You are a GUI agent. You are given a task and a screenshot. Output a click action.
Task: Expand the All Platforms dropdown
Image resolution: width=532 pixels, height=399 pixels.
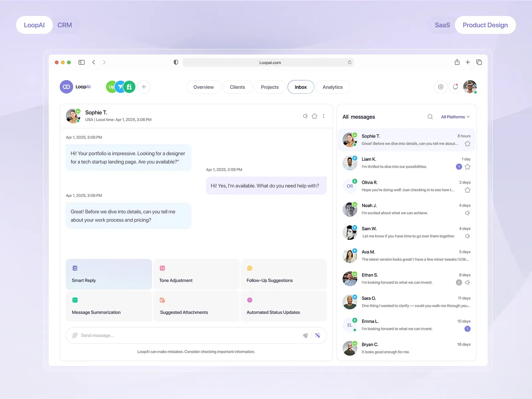click(x=455, y=117)
